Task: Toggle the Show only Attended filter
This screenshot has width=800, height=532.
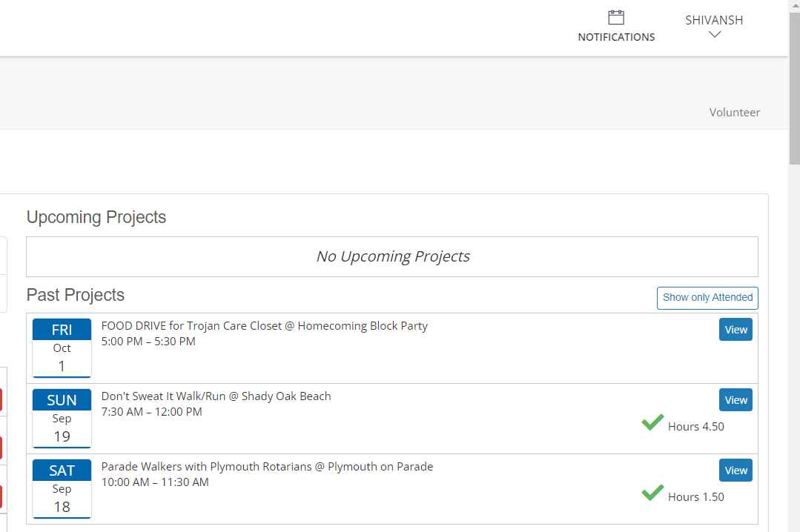Action: click(x=707, y=298)
